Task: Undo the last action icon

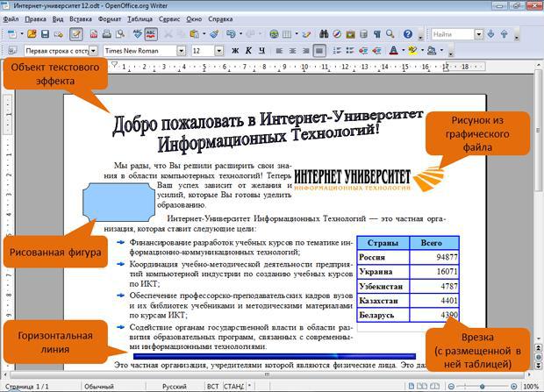Action: [231, 34]
